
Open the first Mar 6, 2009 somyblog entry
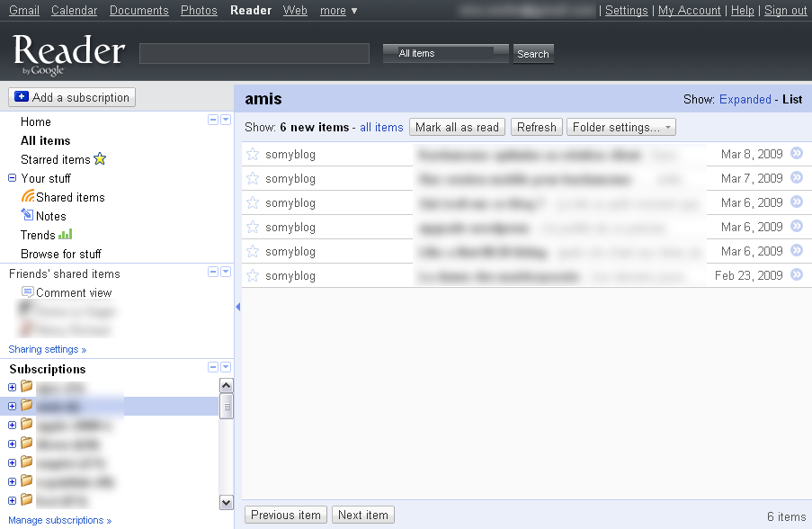point(525,202)
